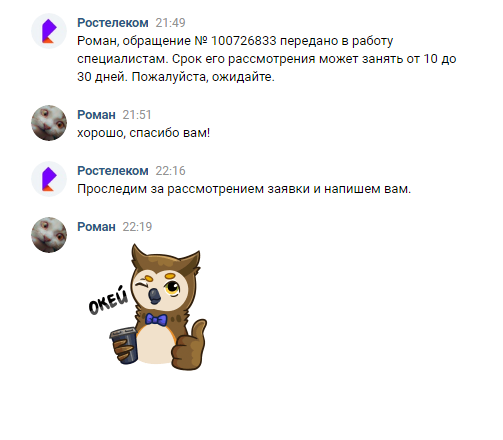Click the 22:19 message timestamp
503x440 pixels.
point(137,227)
